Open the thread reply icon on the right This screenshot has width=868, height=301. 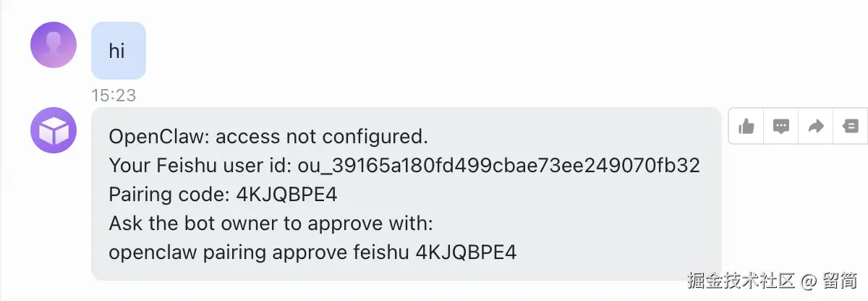[x=849, y=127]
